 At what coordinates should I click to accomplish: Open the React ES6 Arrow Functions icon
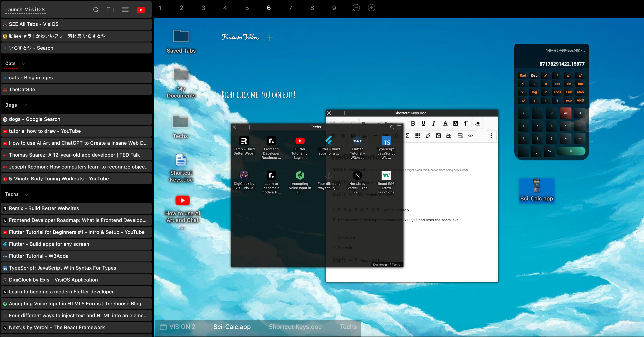[x=386, y=182]
